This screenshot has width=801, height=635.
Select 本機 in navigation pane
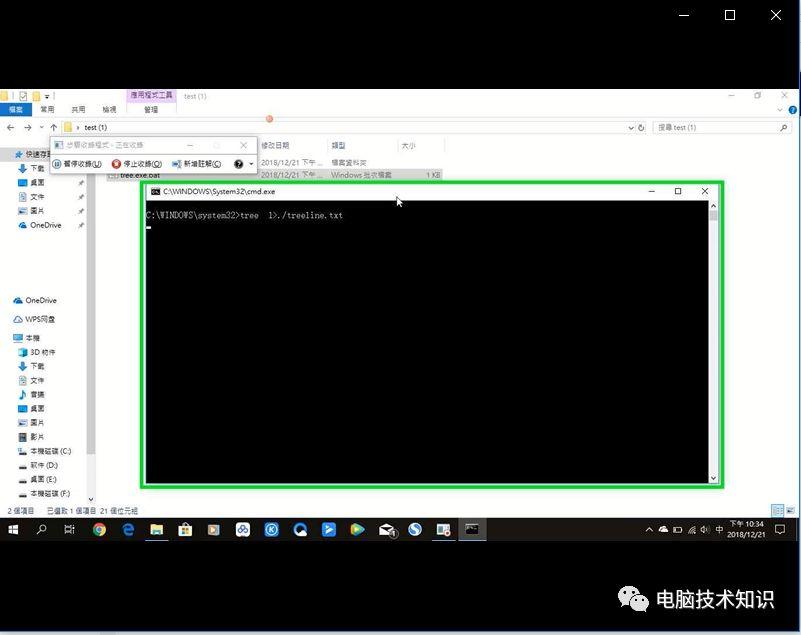point(26,338)
